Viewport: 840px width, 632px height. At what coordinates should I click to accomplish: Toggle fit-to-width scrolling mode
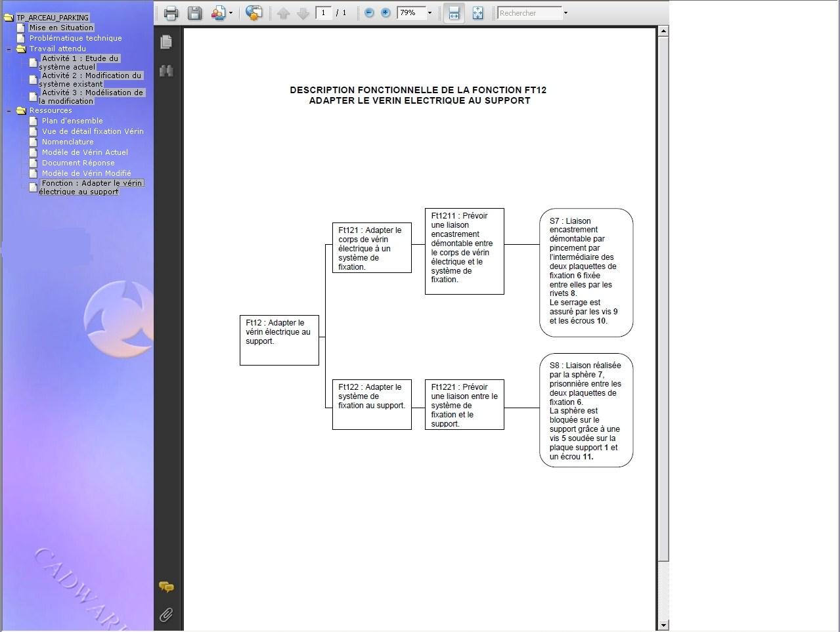pos(454,13)
